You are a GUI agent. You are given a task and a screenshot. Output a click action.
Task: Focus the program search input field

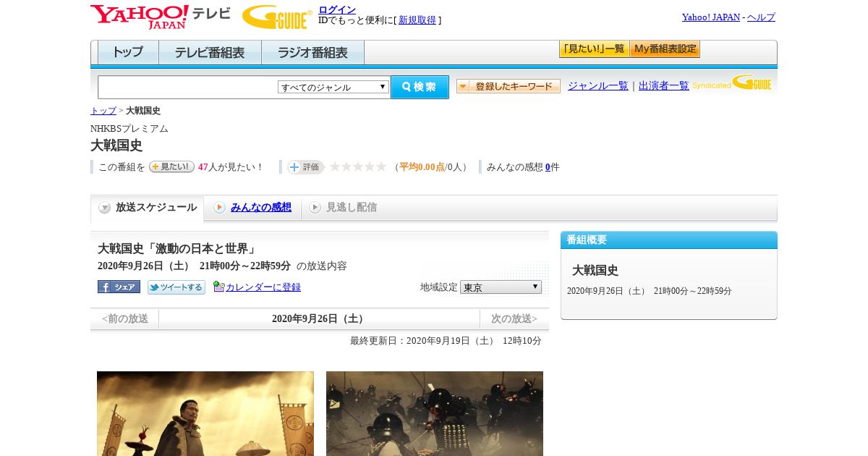tap(188, 87)
